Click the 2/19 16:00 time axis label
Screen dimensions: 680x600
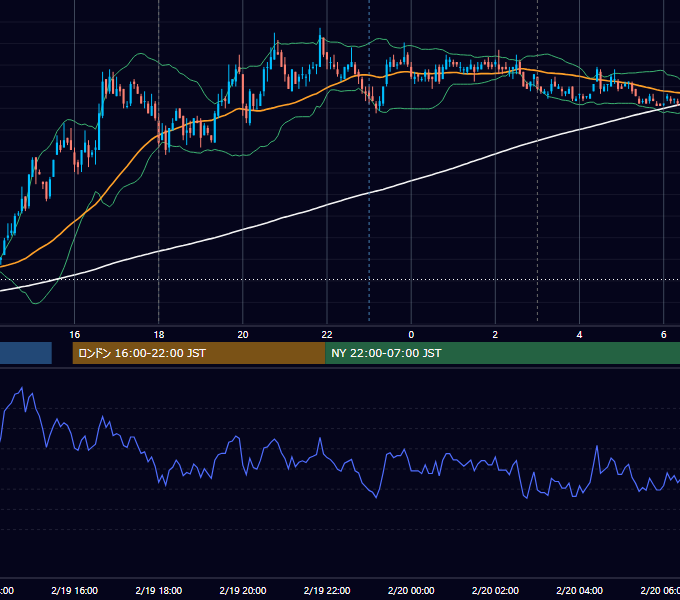(75, 590)
